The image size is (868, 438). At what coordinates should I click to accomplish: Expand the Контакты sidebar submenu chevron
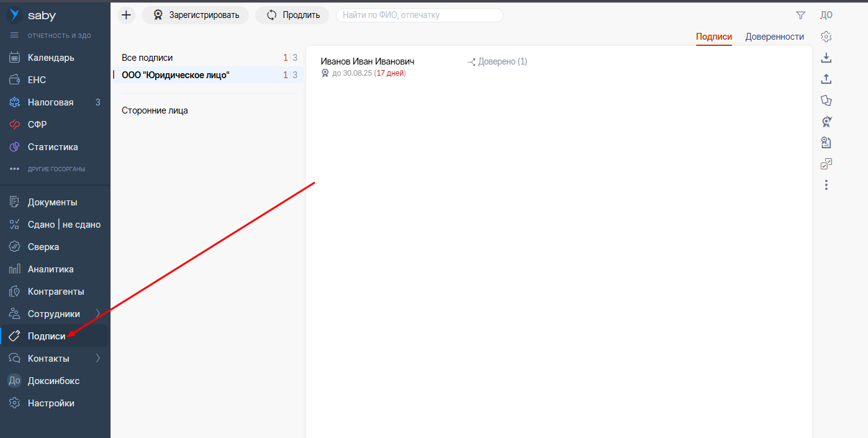[97, 359]
